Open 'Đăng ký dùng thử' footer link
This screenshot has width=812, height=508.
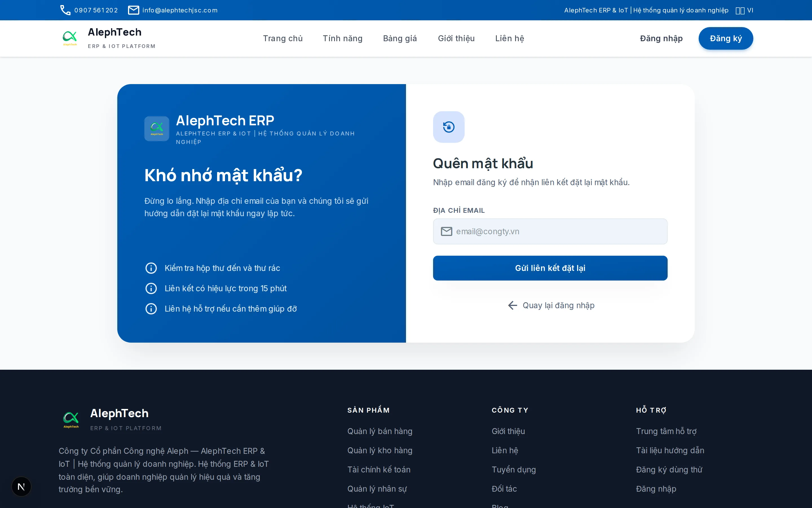click(x=669, y=470)
